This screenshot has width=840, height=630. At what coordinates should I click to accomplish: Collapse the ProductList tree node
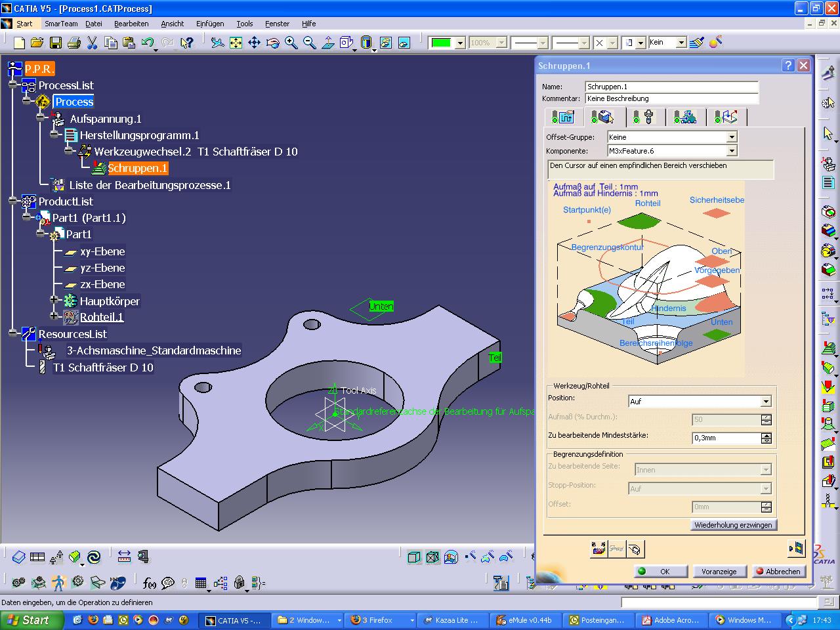point(12,201)
